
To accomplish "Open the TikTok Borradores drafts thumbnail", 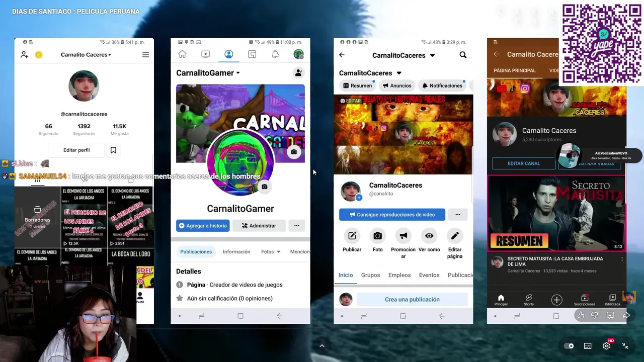I will 38,217.
